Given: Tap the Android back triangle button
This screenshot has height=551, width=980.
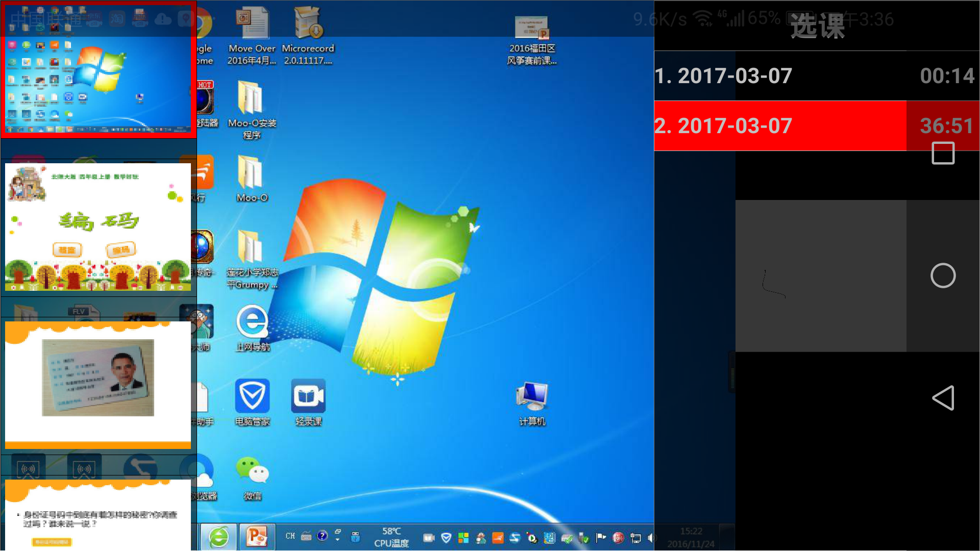Looking at the screenshot, I should tap(943, 398).
